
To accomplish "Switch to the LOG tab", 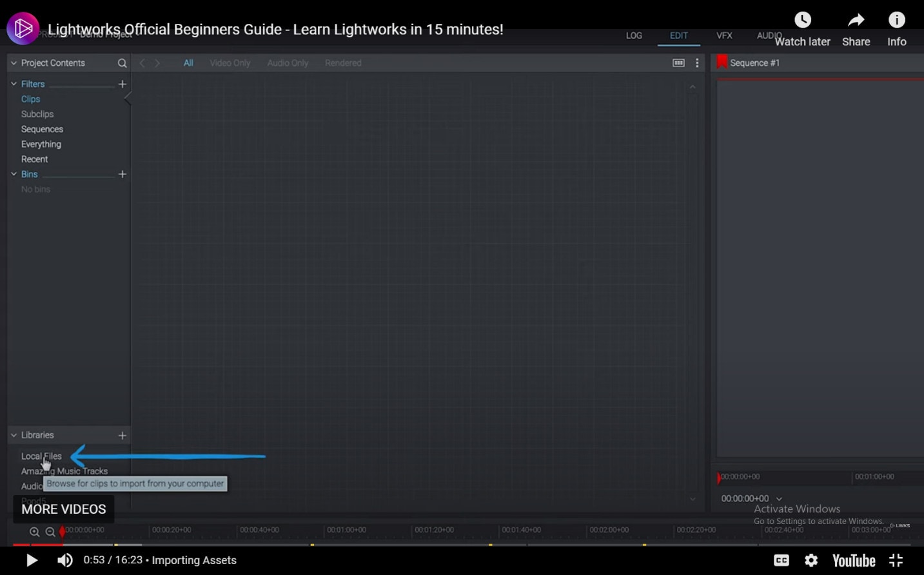I will coord(634,36).
